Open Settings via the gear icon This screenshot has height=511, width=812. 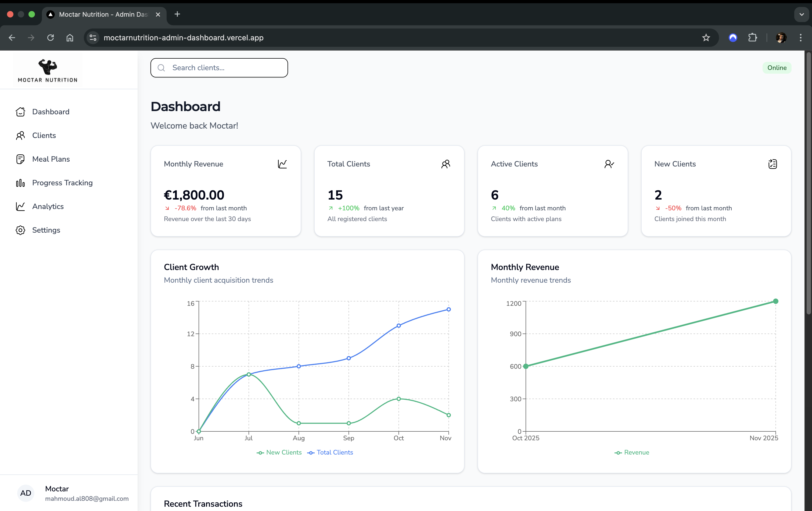[20, 230]
